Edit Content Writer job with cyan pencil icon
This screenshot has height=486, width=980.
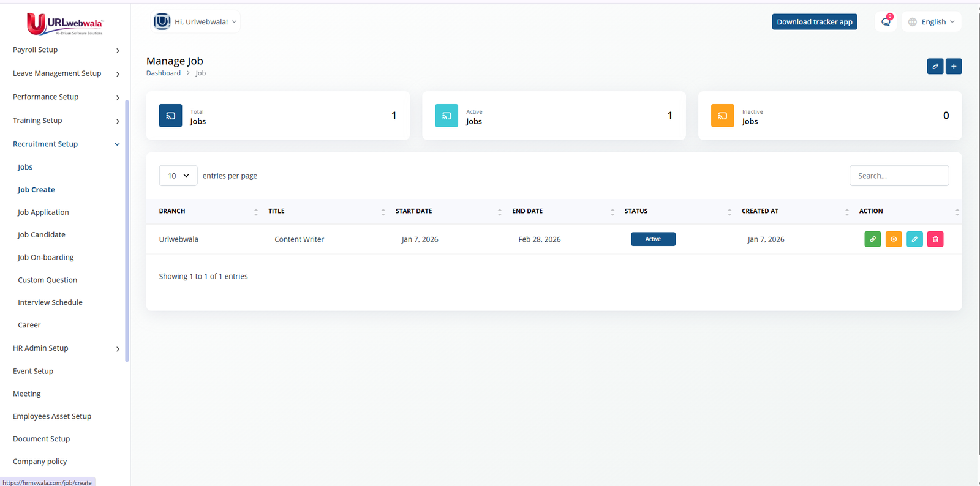tap(914, 239)
